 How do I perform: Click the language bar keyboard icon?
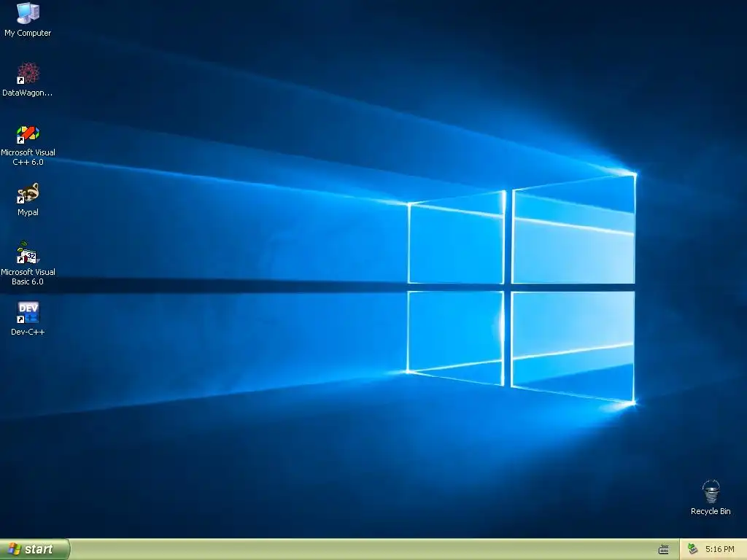pyautogui.click(x=664, y=550)
